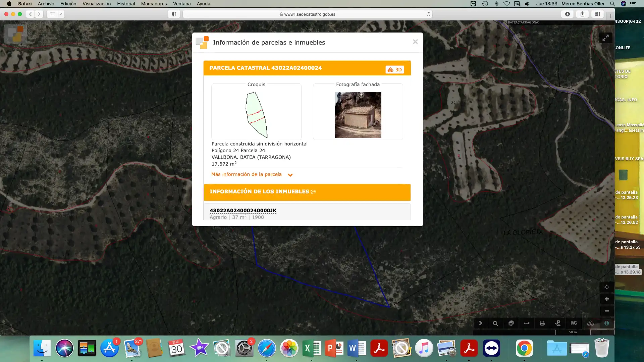Open System Preferences from the Dock
Viewport: 644px width, 362px height.
244,349
